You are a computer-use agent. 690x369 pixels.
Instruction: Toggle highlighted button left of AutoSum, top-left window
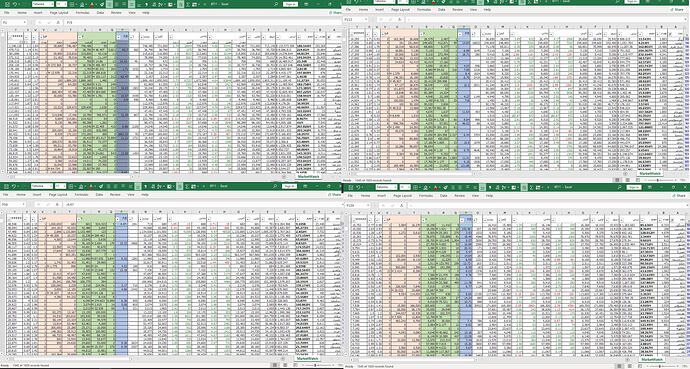pos(180,4)
